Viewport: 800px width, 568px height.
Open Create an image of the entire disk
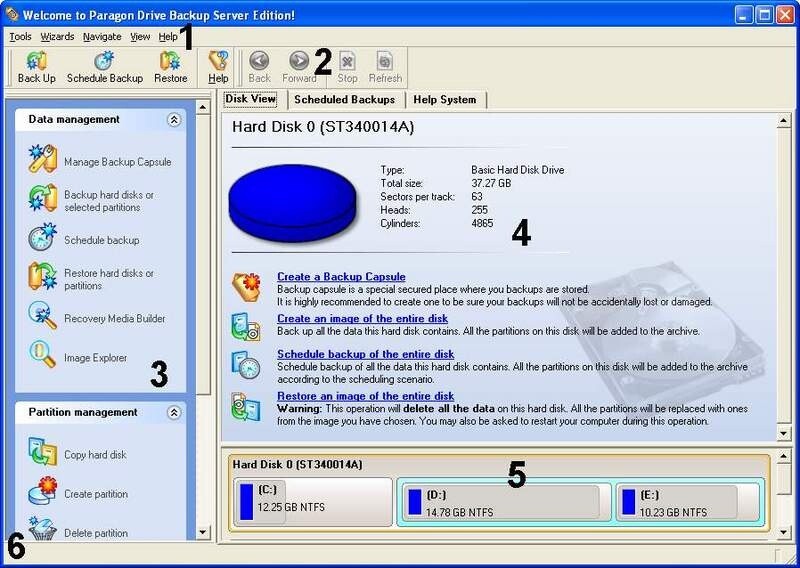[363, 318]
